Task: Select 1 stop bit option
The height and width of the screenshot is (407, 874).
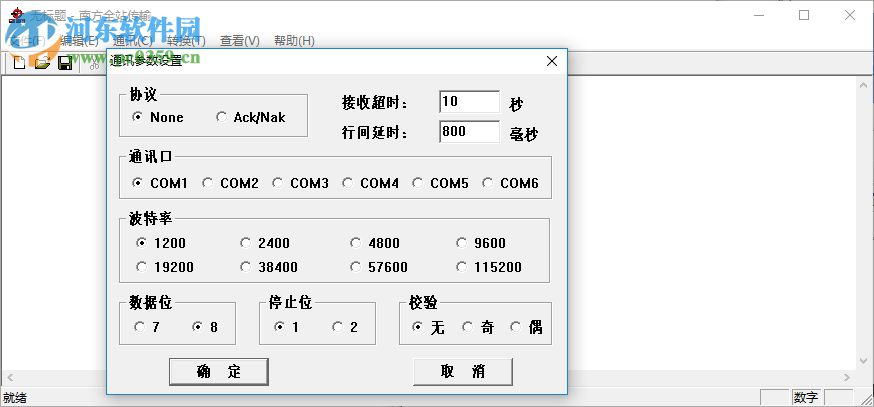Action: click(287, 327)
